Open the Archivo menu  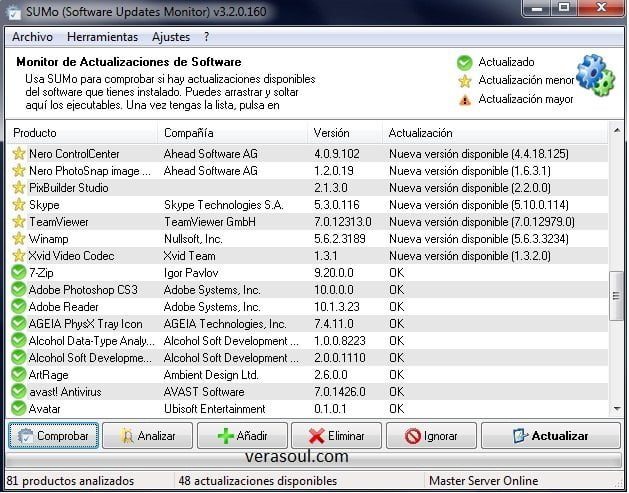32,37
